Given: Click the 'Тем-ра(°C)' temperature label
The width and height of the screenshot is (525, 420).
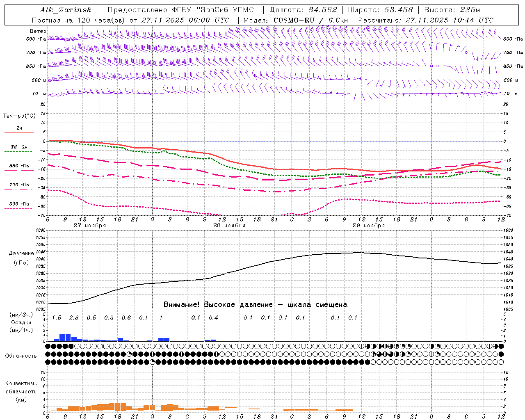Looking at the screenshot, I should click(19, 116).
